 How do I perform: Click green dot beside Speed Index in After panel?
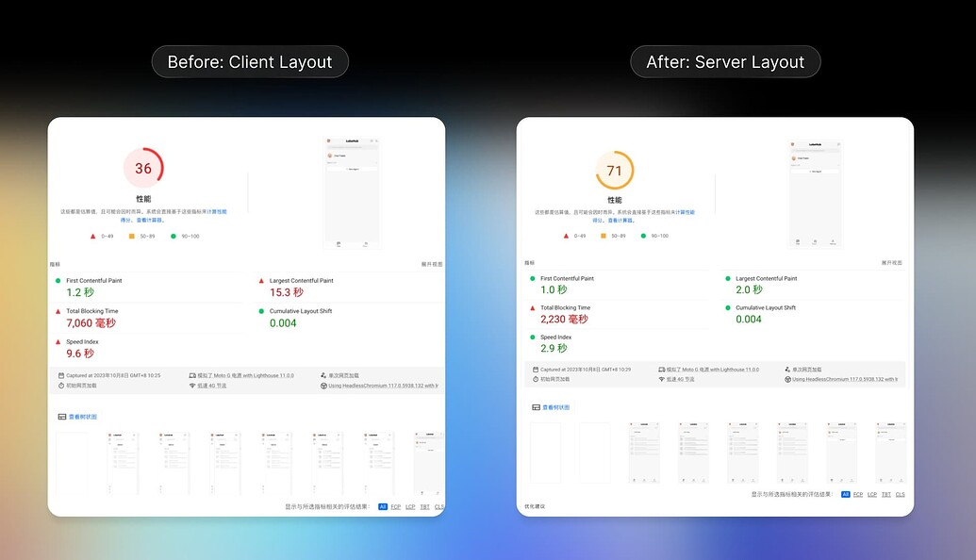pyautogui.click(x=532, y=338)
